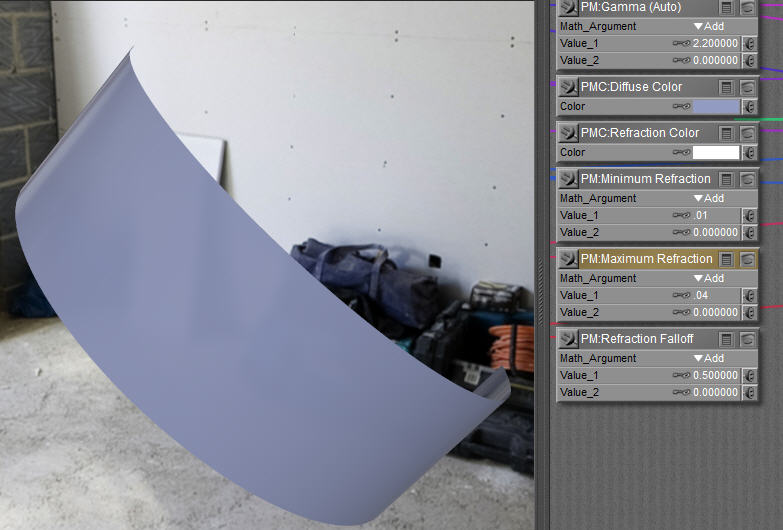Toggle the PM:Maximum Refraction preview eye button

[x=747, y=259]
